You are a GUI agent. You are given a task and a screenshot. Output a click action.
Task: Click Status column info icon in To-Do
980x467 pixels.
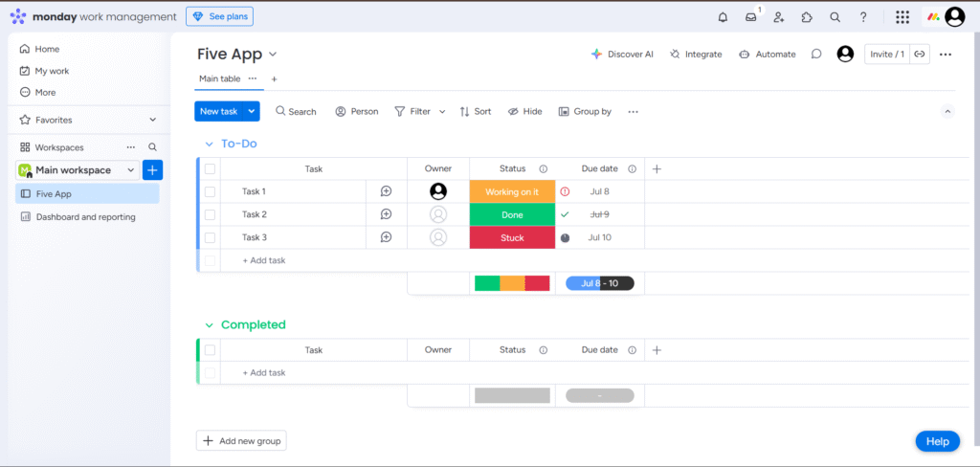[544, 168]
